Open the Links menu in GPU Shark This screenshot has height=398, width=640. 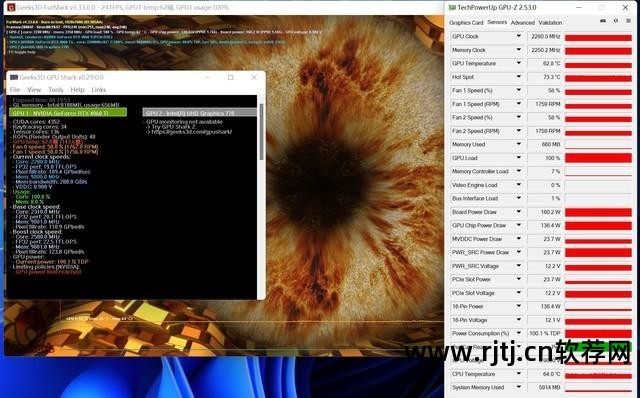(x=98, y=90)
